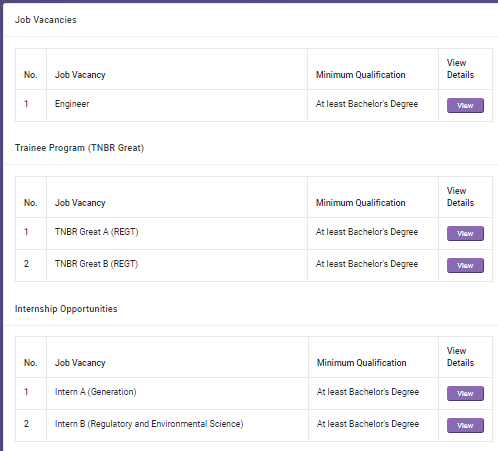Screen dimensions: 498x451
Task: Select the TNBR Great B (REGT) entry
Action: [x=96, y=264]
